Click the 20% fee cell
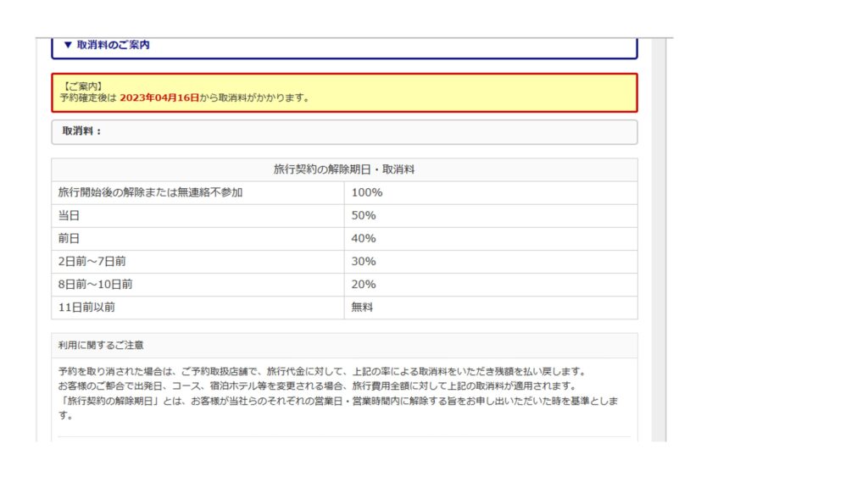The width and height of the screenshot is (868, 488). tap(364, 284)
